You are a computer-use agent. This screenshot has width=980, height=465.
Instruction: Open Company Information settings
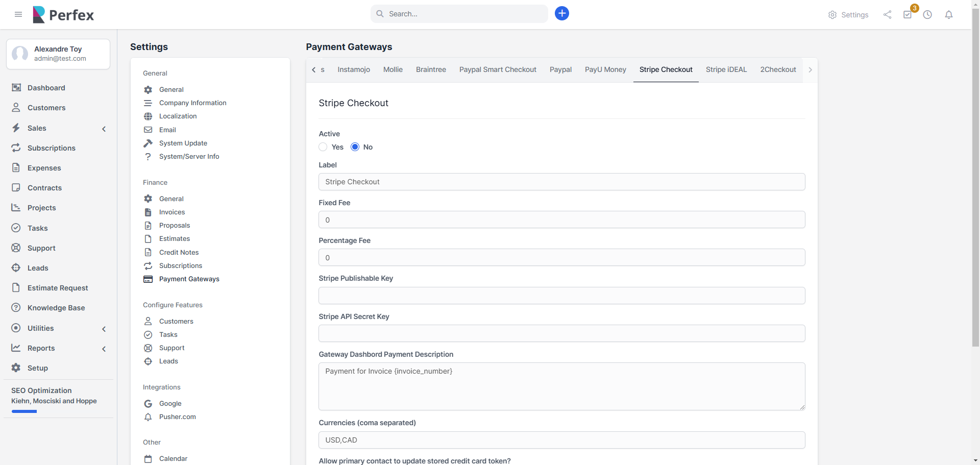click(192, 103)
